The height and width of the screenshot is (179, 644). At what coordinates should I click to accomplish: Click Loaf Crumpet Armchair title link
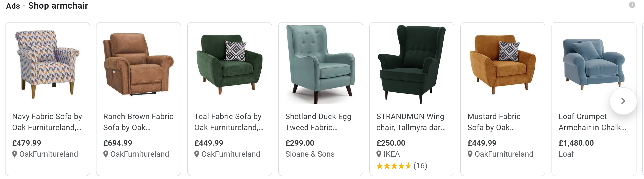pyautogui.click(x=592, y=122)
